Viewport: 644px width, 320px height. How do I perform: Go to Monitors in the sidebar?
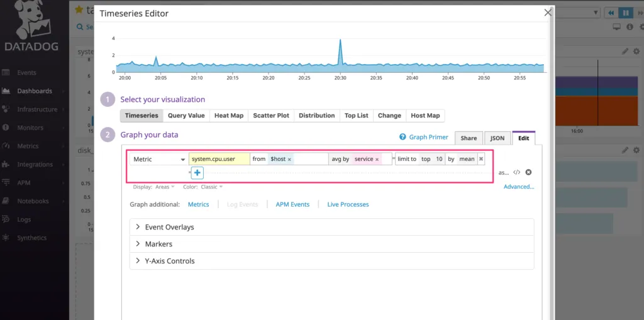[x=30, y=128]
